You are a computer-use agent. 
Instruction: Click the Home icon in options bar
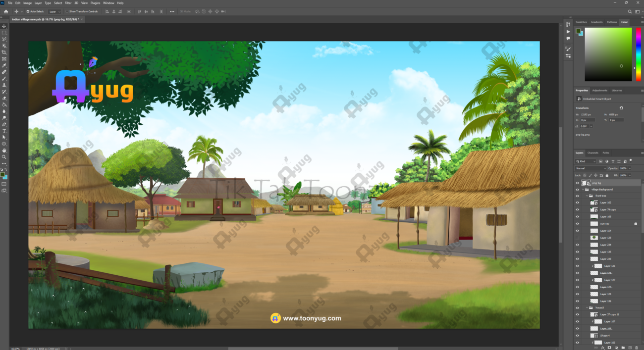pyautogui.click(x=6, y=11)
